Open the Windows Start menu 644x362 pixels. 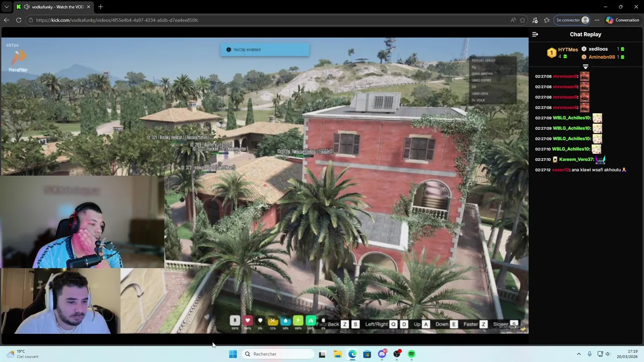click(233, 354)
